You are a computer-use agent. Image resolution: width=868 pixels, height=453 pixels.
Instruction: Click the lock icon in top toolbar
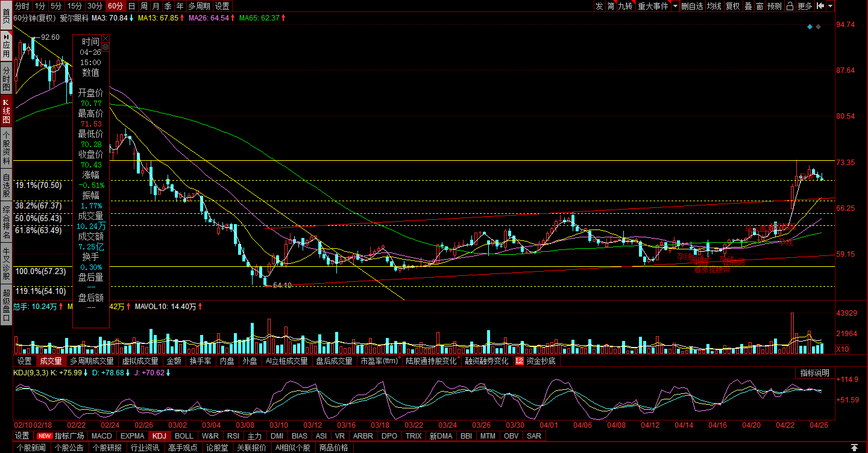click(790, 6)
